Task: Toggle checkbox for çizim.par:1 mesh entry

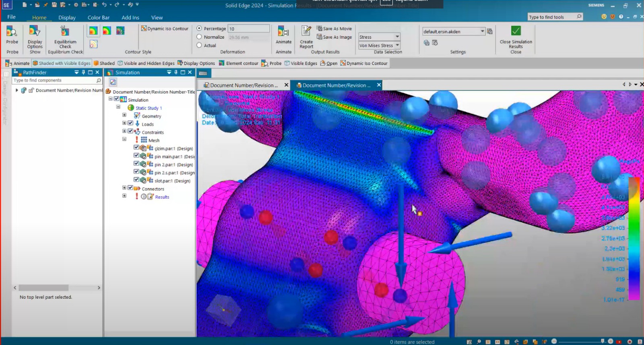Action: [x=136, y=148]
